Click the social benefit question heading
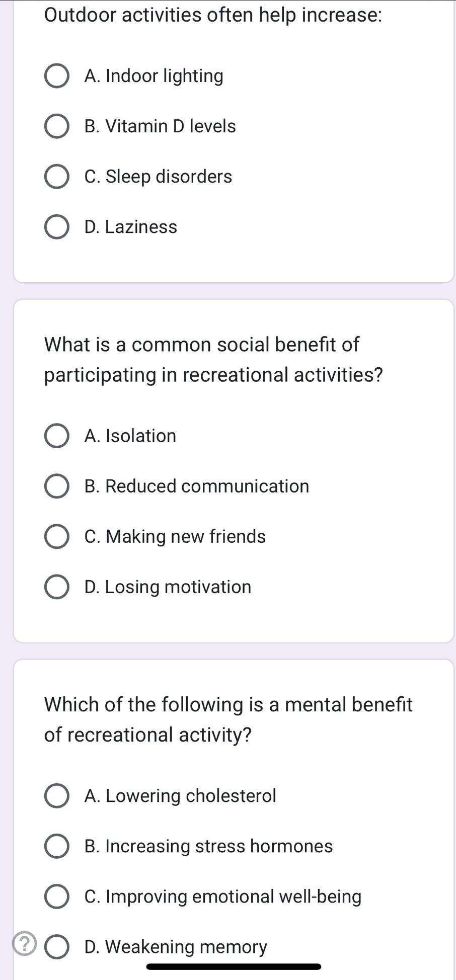 coord(214,360)
